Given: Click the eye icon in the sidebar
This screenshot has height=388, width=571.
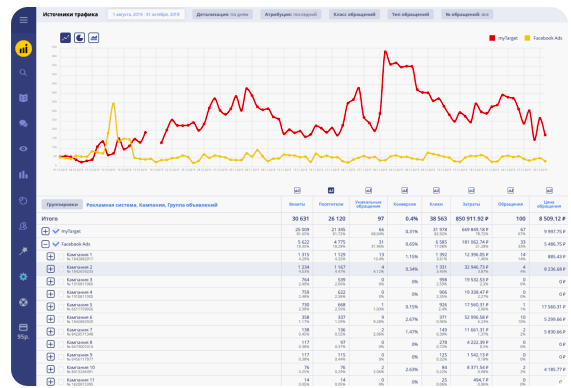Looking at the screenshot, I should pyautogui.click(x=23, y=149).
